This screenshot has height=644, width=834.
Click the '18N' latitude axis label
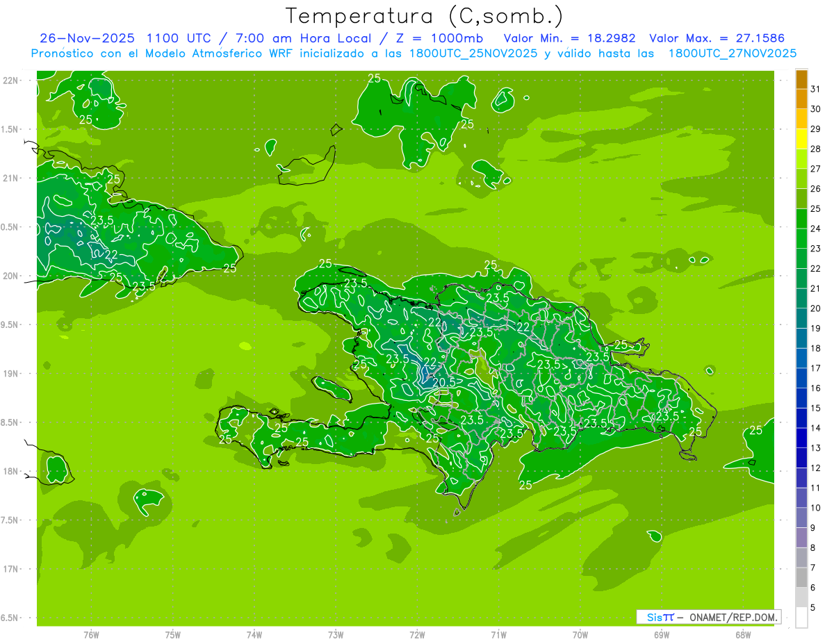coord(11,472)
